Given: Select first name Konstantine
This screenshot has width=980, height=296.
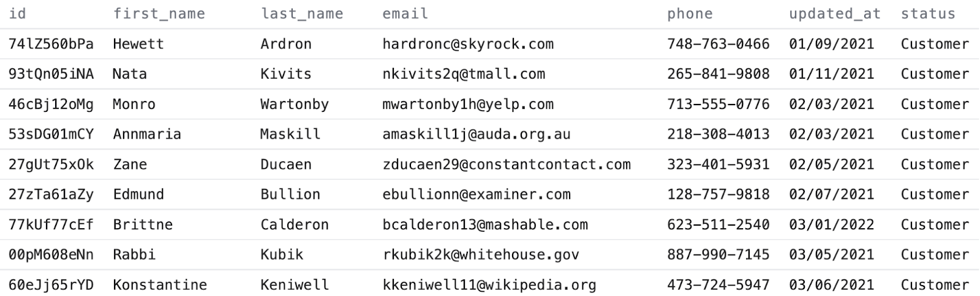Looking at the screenshot, I should pos(159,284).
